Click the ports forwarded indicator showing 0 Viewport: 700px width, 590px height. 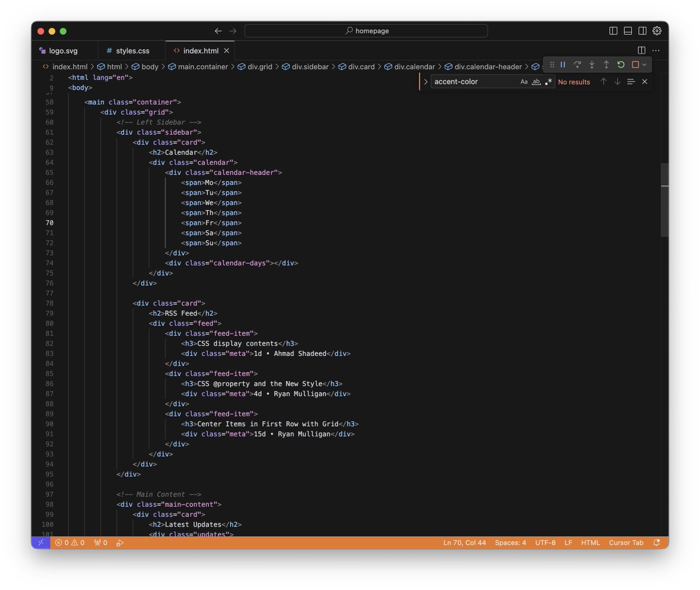tap(100, 543)
